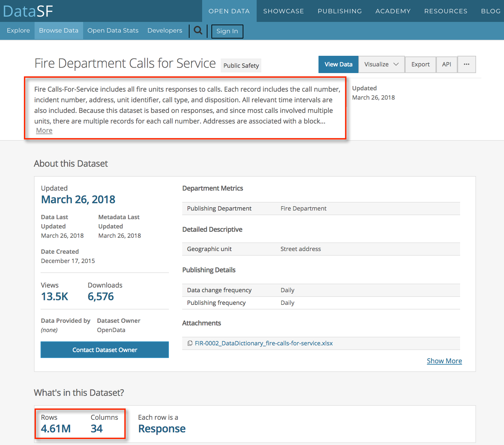Click the Fire Department Calls for Service title
The height and width of the screenshot is (445, 504).
tap(125, 63)
